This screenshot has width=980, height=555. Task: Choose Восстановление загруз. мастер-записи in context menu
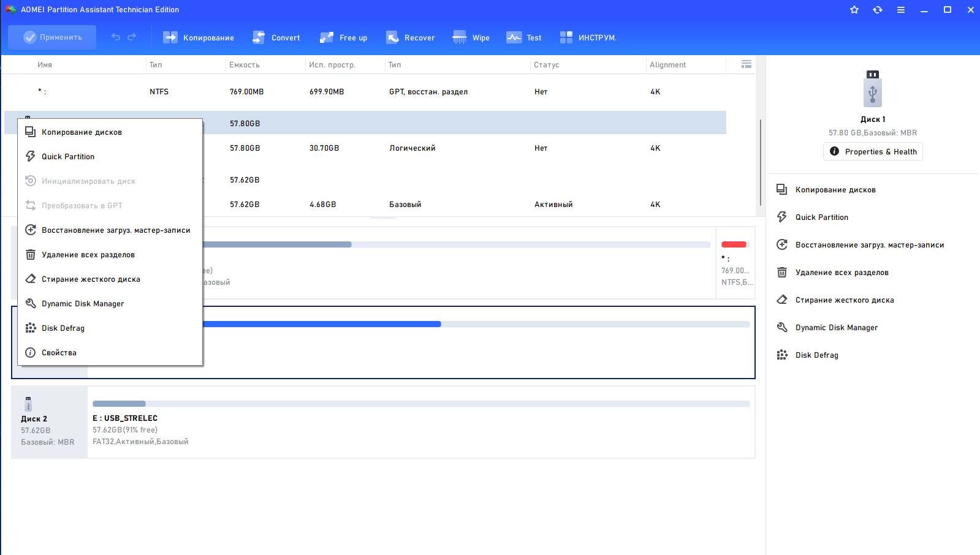tap(110, 230)
